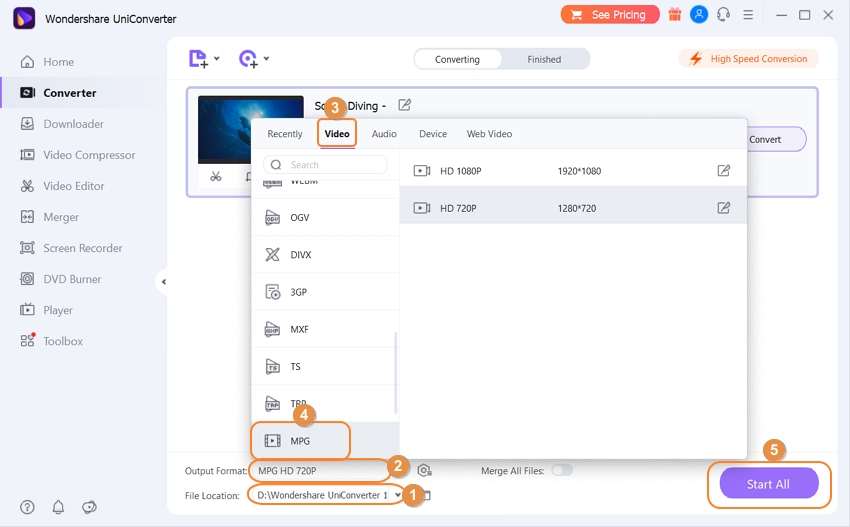Click the 1920*1080 resolution text
Image resolution: width=850 pixels, height=527 pixels.
579,171
